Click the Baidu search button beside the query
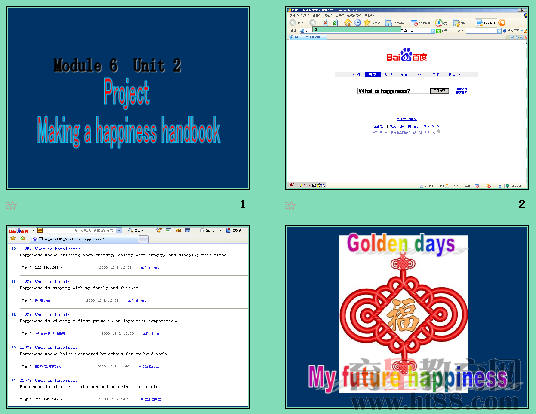The image size is (536, 414). [x=439, y=91]
